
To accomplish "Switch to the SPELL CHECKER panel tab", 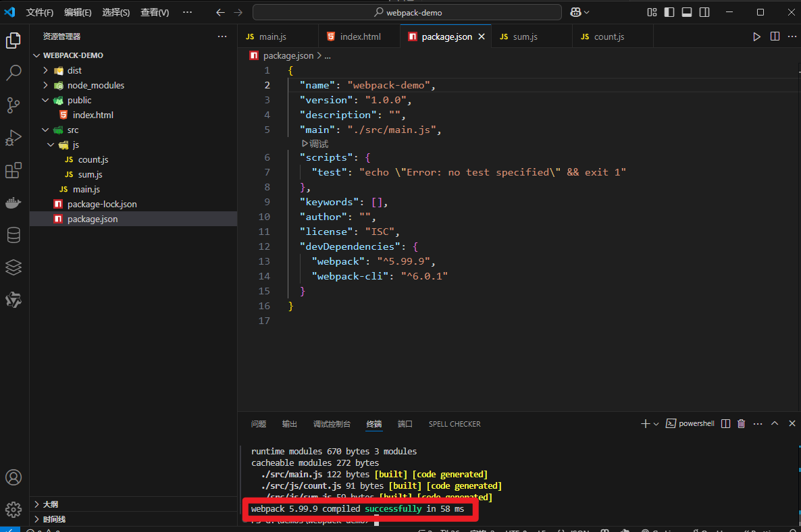I will (455, 424).
